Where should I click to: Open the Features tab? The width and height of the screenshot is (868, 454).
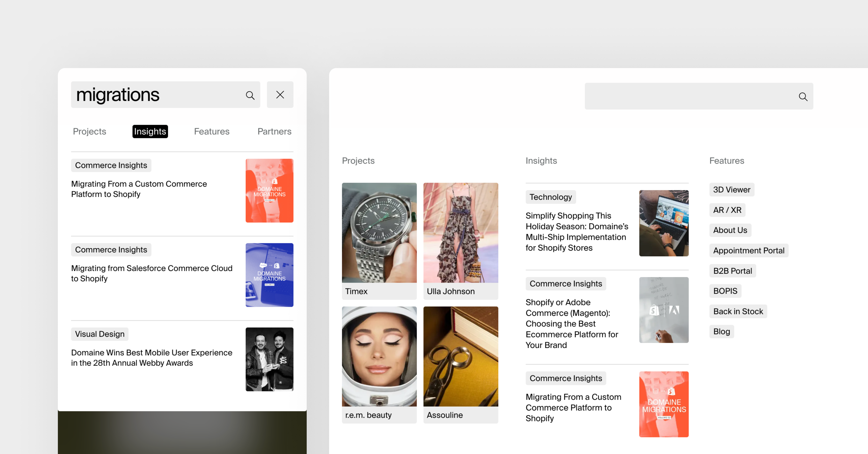point(212,131)
